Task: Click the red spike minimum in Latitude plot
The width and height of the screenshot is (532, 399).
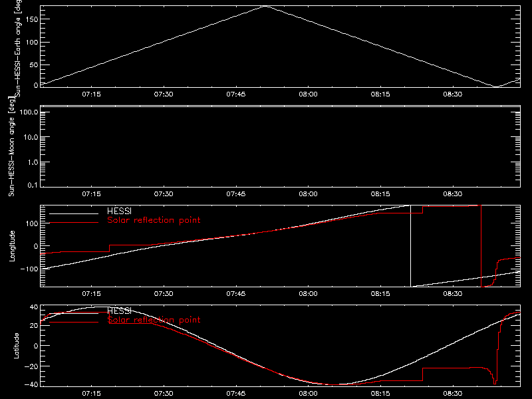Action: pos(495,384)
